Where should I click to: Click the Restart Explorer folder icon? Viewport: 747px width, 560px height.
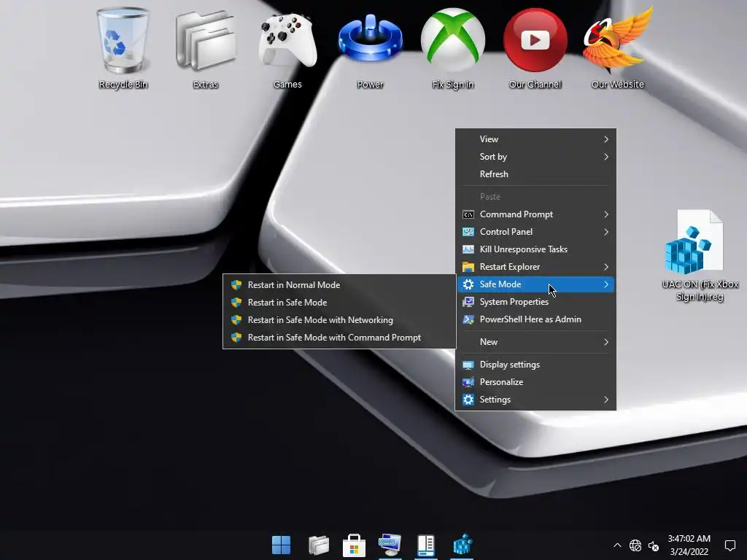[468, 267]
